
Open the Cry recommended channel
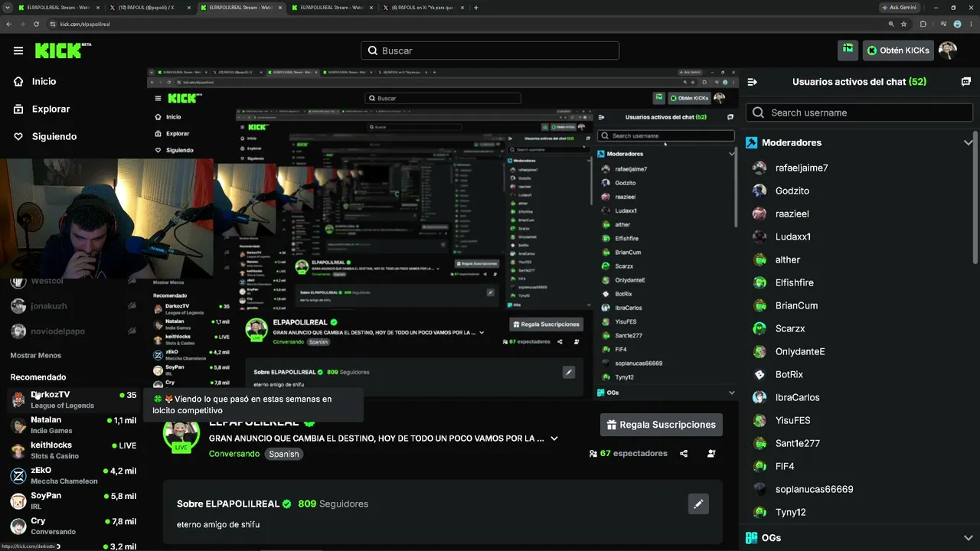coord(73,526)
